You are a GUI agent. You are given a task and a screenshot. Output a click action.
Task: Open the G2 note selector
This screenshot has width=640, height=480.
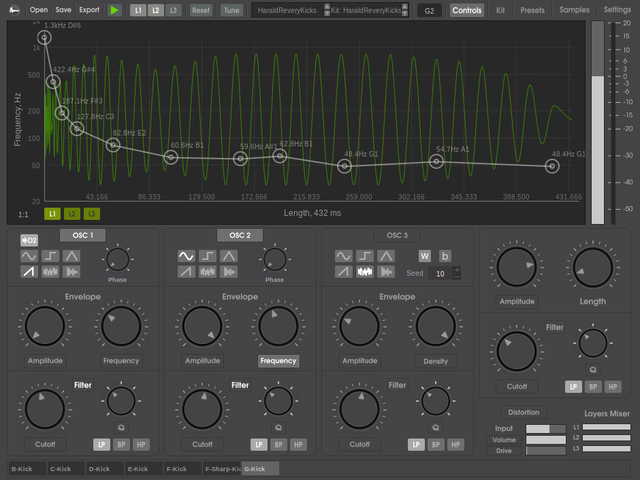tap(429, 10)
